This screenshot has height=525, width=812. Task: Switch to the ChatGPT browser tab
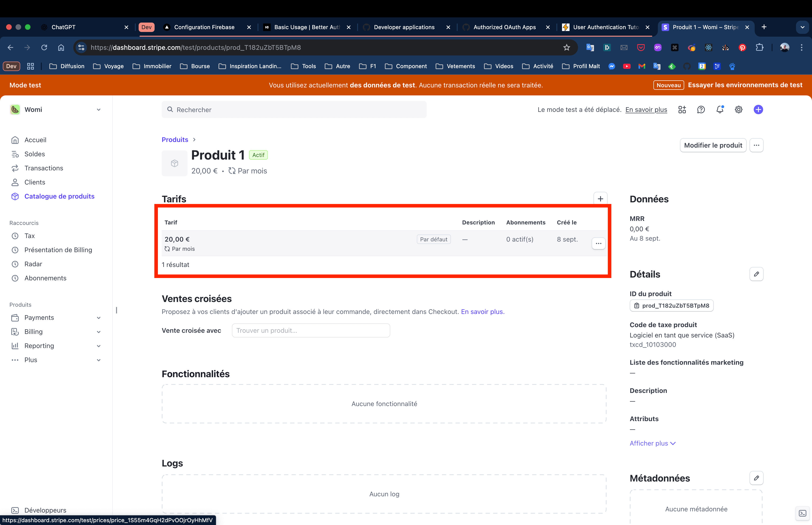[x=63, y=27]
